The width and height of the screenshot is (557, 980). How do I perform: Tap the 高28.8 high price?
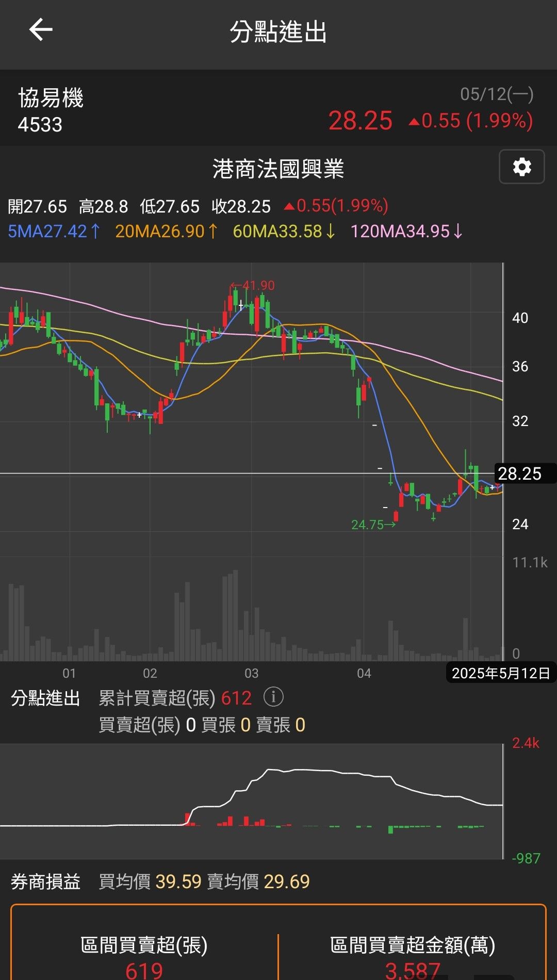point(103,206)
